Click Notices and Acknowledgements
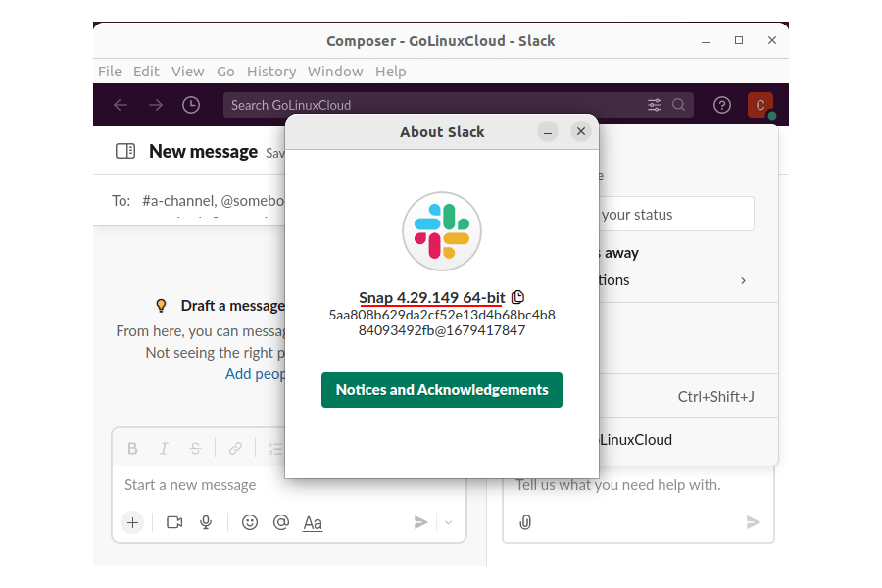882x588 pixels. click(441, 389)
